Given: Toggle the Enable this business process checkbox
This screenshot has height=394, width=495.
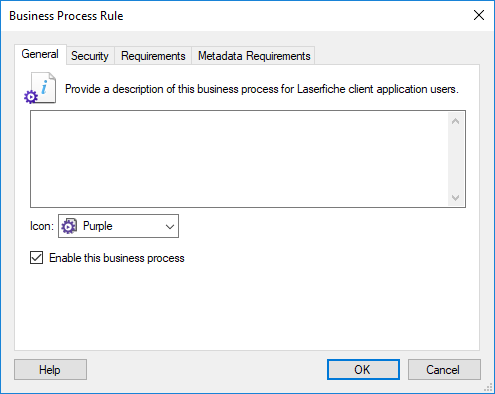Looking at the screenshot, I should click(x=36, y=258).
